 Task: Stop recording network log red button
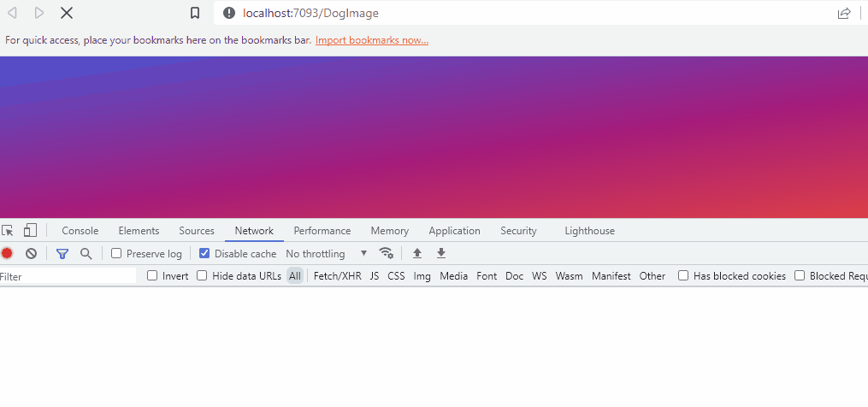point(7,254)
